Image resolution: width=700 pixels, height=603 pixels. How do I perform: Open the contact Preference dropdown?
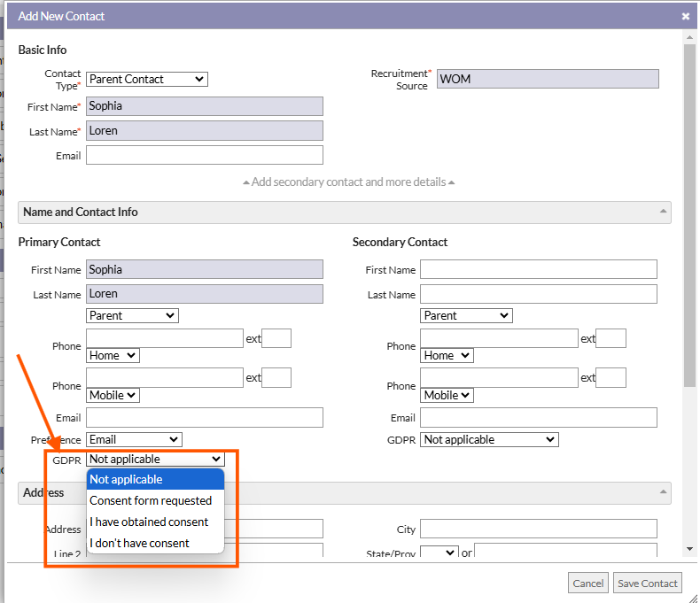(x=134, y=439)
